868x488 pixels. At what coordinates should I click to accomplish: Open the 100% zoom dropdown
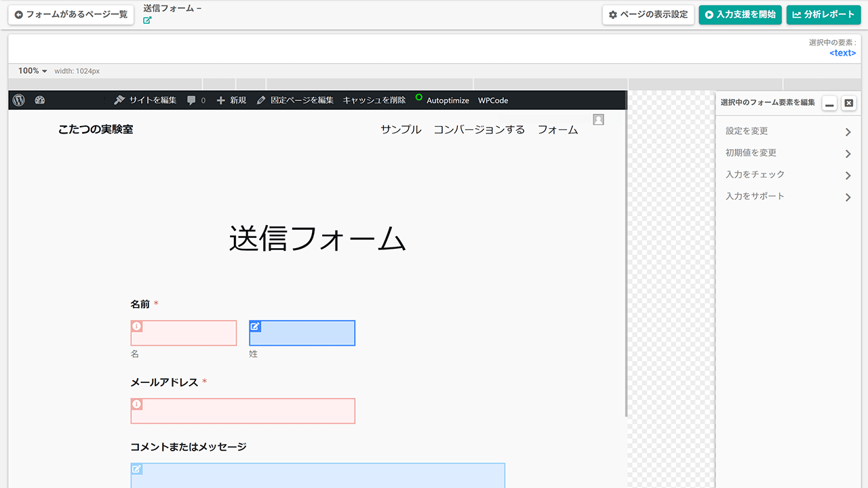coord(33,70)
